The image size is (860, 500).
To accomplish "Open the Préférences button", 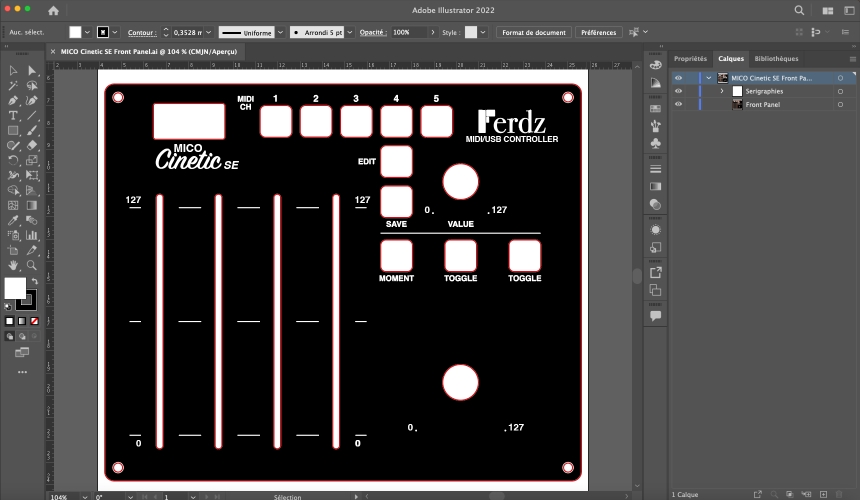I will (x=598, y=32).
